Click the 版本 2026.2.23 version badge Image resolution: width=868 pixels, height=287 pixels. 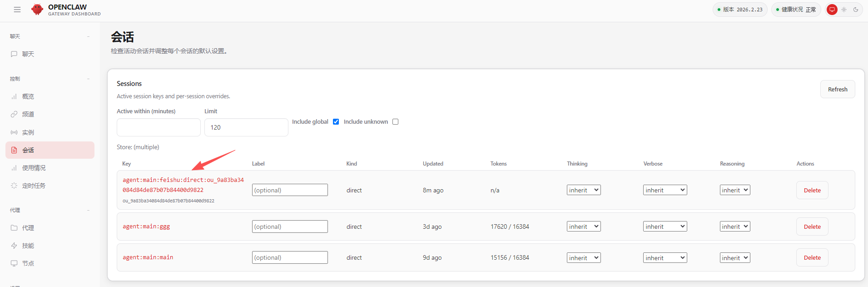(x=740, y=10)
